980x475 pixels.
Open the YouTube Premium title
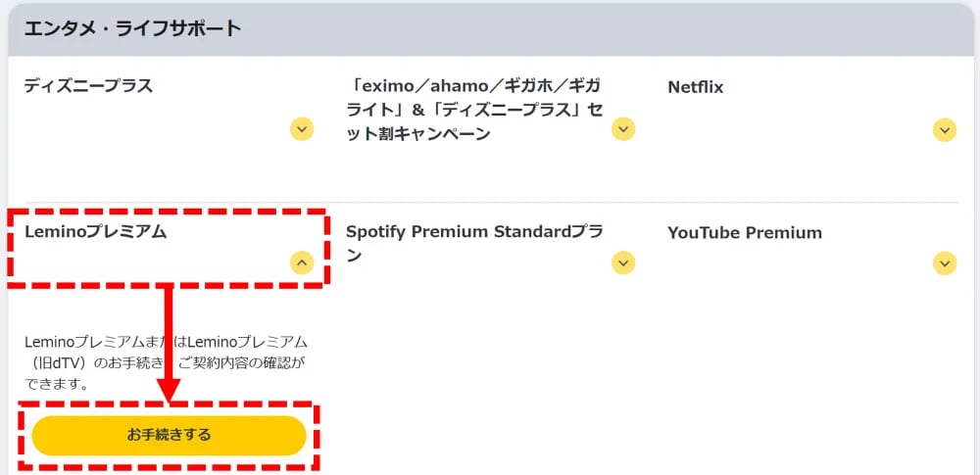click(744, 232)
